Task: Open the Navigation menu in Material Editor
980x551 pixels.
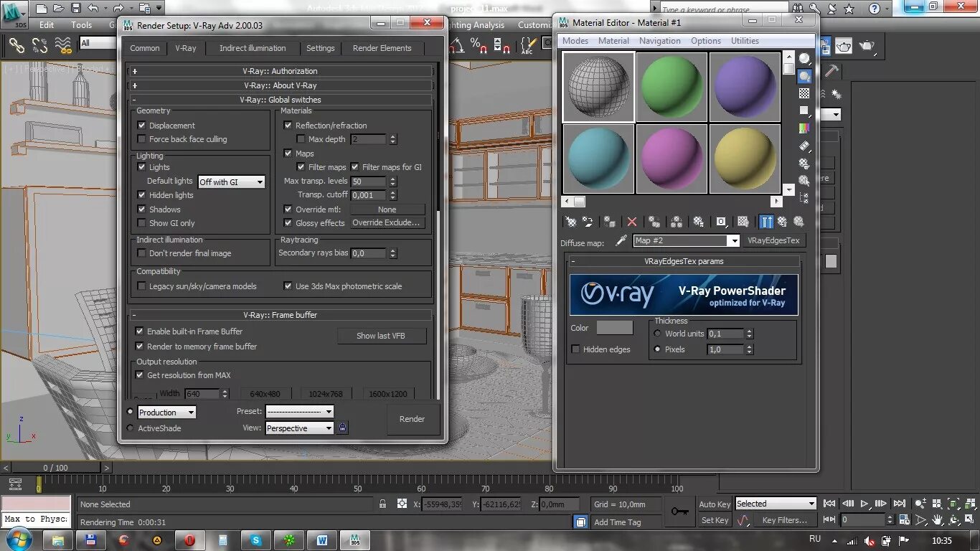Action: coord(660,41)
